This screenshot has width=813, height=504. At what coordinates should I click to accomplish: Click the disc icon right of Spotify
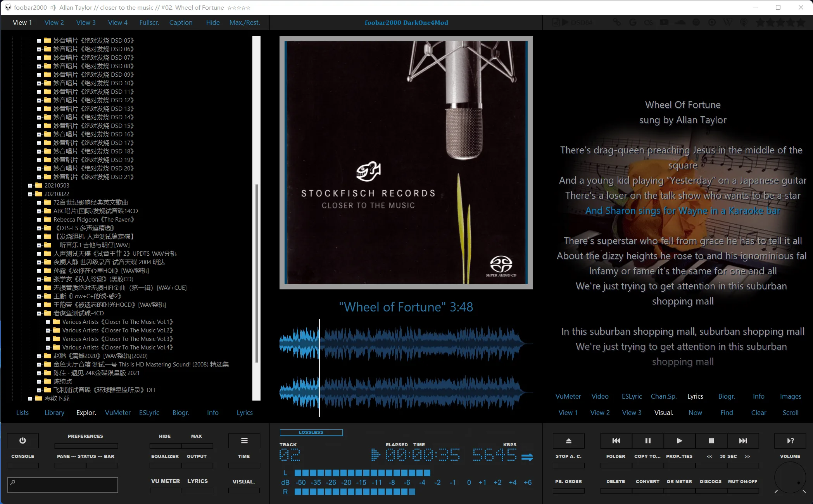(712, 22)
